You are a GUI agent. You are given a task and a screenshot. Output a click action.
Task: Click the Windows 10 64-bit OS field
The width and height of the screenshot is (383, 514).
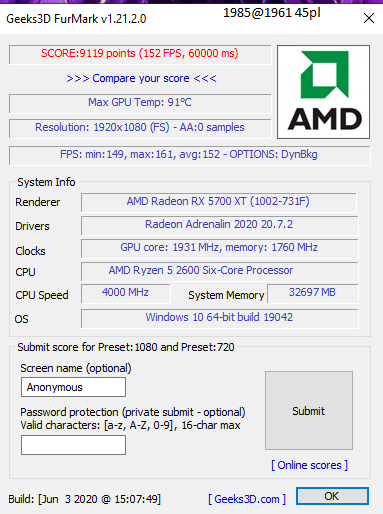point(220,318)
